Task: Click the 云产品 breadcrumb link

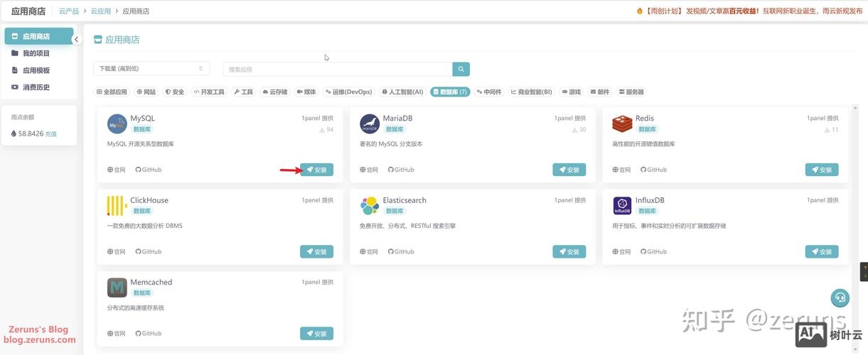Action: tap(69, 11)
